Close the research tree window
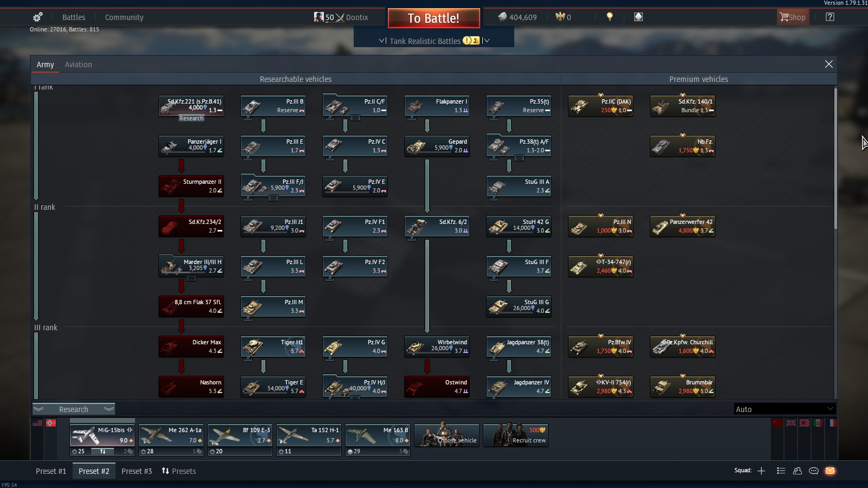 pos(828,64)
